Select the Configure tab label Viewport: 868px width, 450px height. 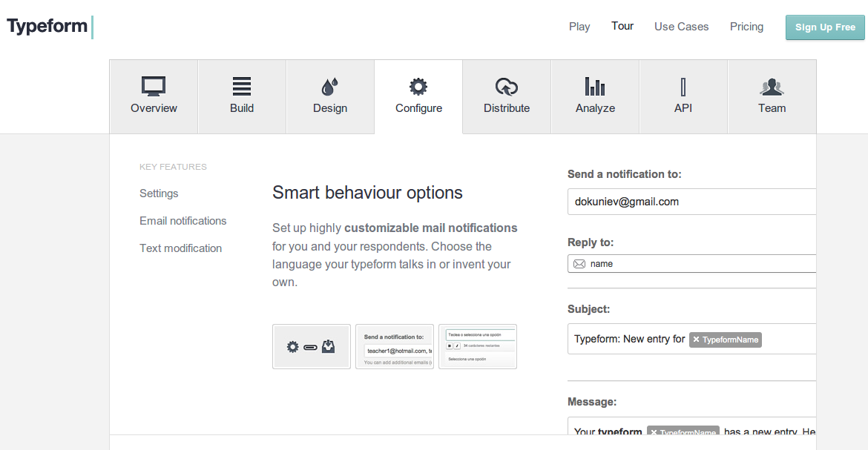pos(418,108)
